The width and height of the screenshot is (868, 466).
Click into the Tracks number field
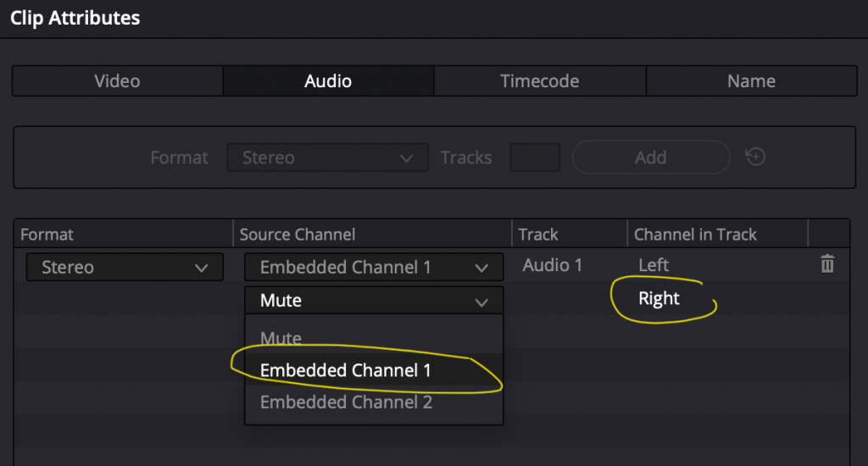tap(534, 158)
